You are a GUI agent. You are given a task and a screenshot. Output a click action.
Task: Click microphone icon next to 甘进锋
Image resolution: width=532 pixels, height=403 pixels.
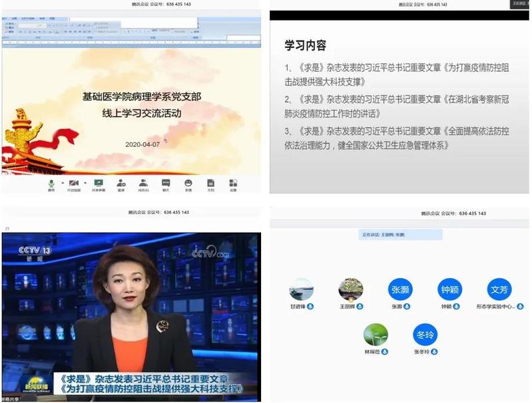[310, 307]
